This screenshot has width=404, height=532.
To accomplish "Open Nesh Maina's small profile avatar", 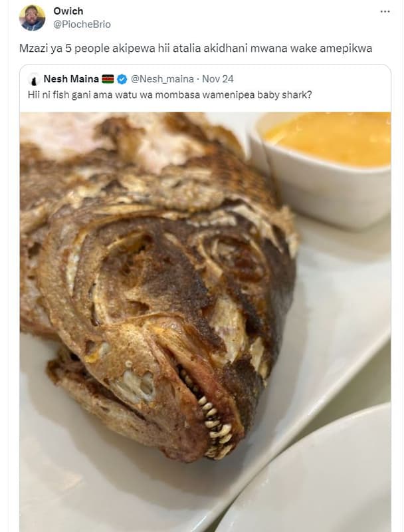I will point(34,79).
